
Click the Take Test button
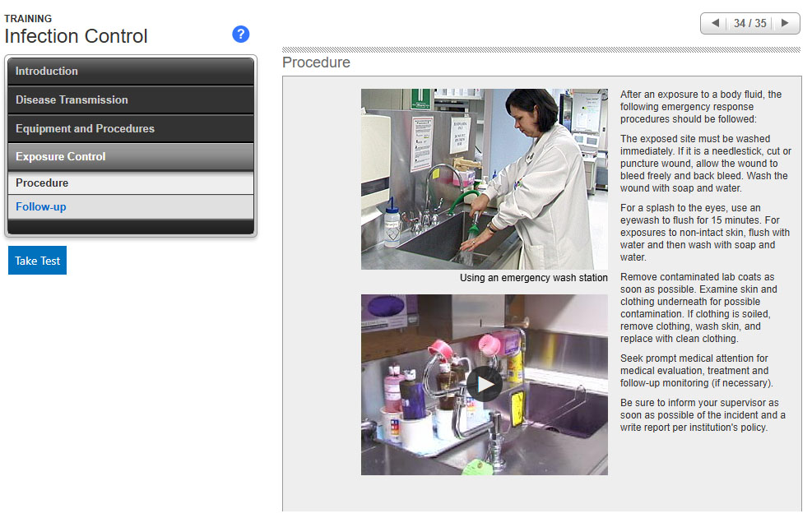(37, 261)
